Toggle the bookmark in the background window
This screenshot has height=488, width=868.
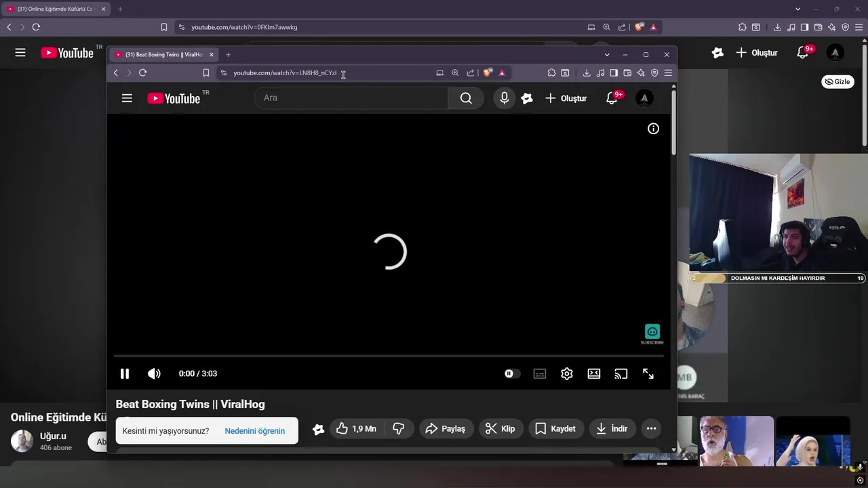click(x=164, y=27)
